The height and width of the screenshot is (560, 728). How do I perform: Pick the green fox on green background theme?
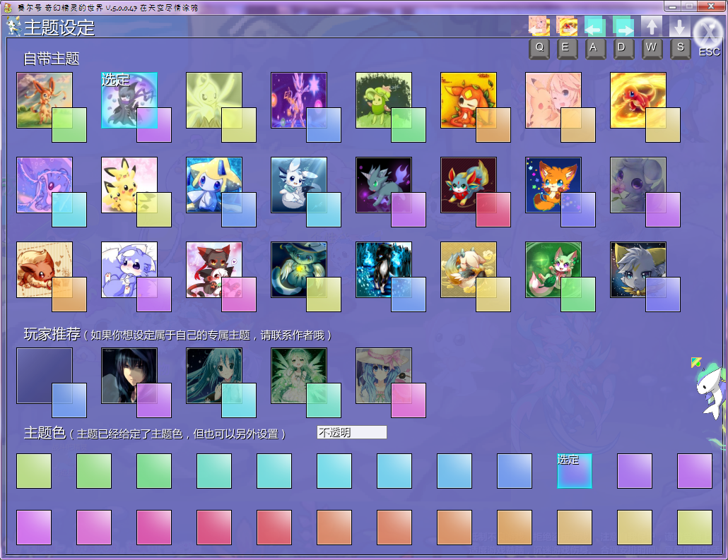tap(553, 270)
